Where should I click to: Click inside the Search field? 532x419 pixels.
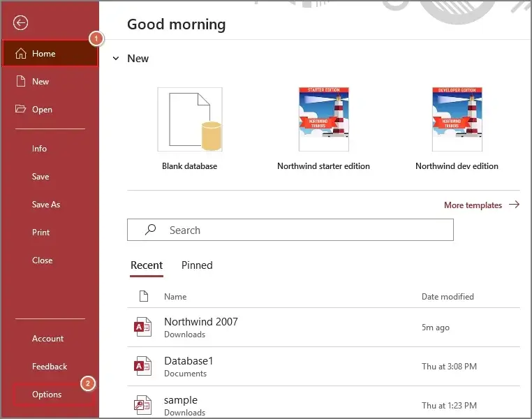pos(300,230)
